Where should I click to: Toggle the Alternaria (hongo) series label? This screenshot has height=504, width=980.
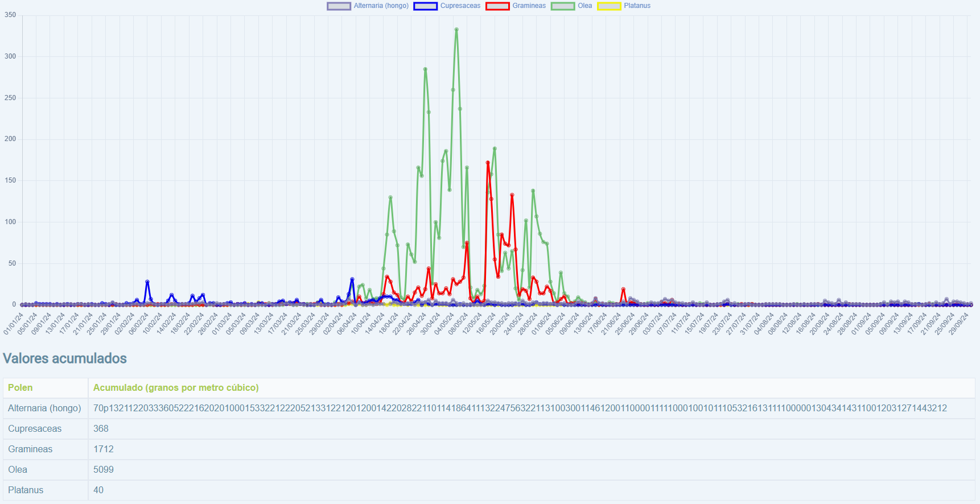click(381, 6)
